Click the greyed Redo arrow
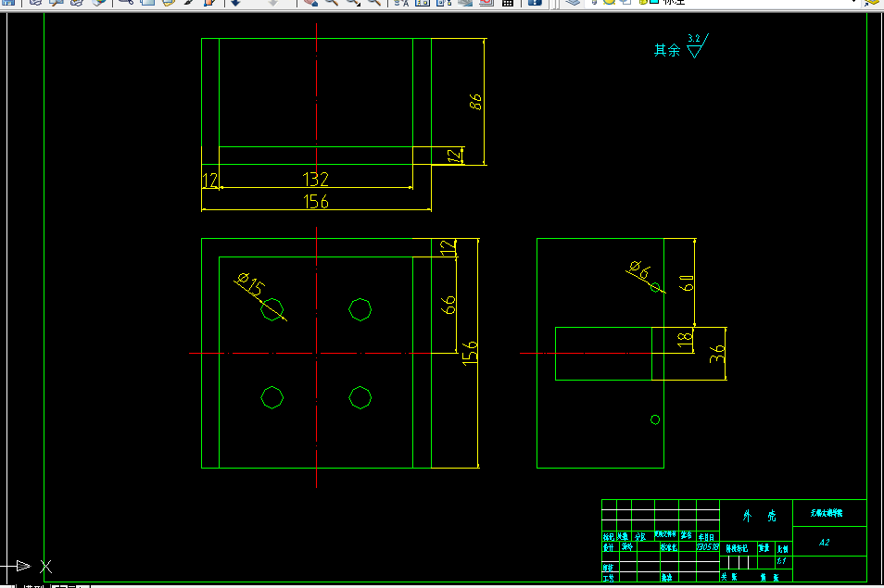The height and width of the screenshot is (588, 884). coord(272,2)
